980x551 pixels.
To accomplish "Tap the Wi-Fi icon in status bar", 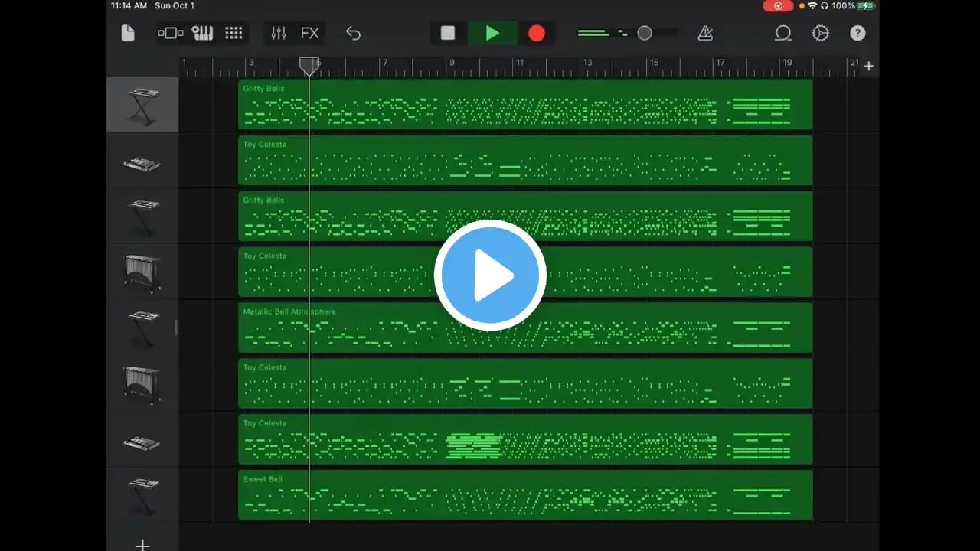I will coord(812,6).
